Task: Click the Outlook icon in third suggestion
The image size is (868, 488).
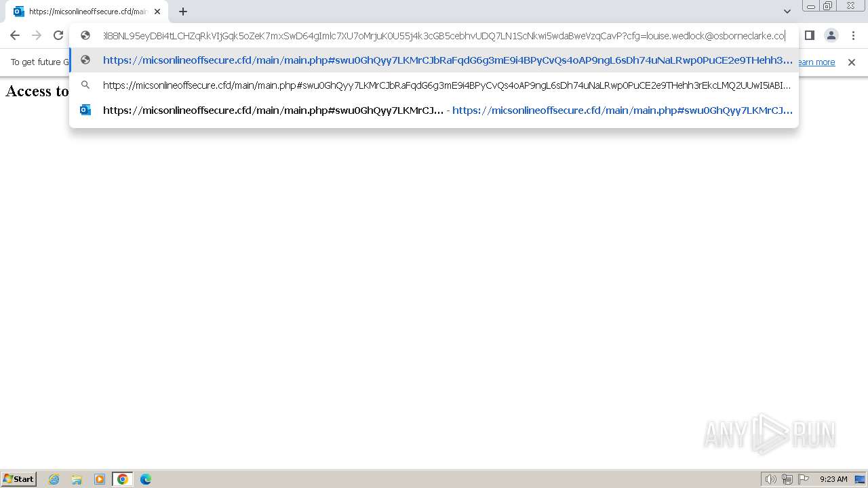Action: pos(85,110)
